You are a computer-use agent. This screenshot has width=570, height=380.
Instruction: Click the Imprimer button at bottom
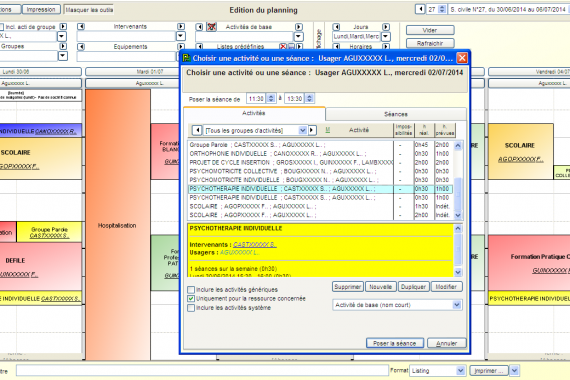click(489, 371)
